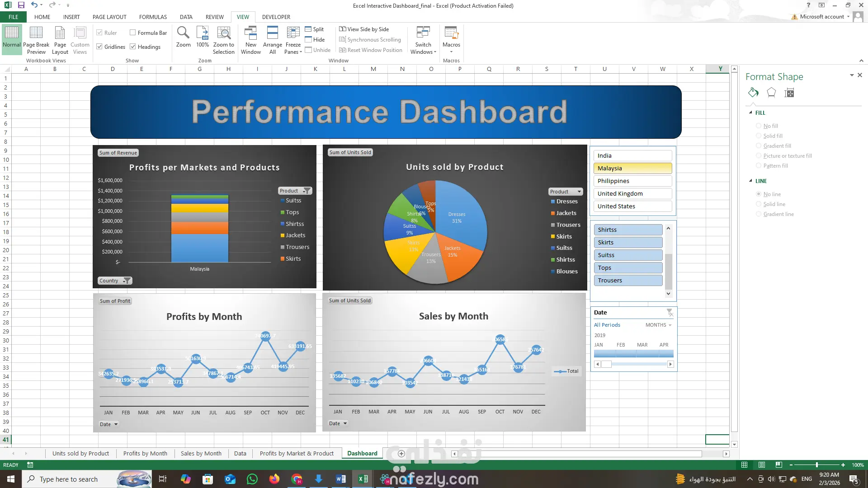
Task: Collapse the FILL section in Format Shape
Action: [x=751, y=113]
